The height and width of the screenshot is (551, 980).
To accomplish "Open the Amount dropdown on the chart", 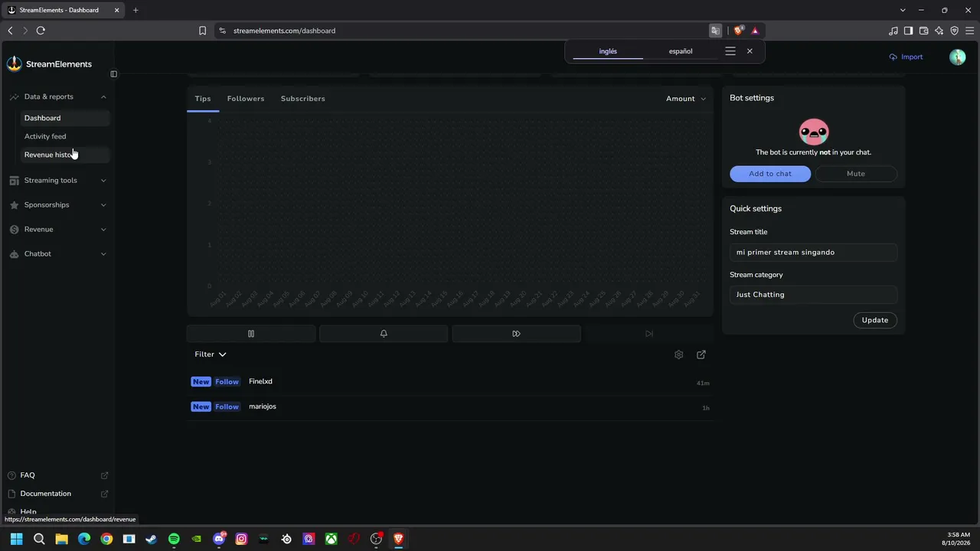I will [x=686, y=99].
